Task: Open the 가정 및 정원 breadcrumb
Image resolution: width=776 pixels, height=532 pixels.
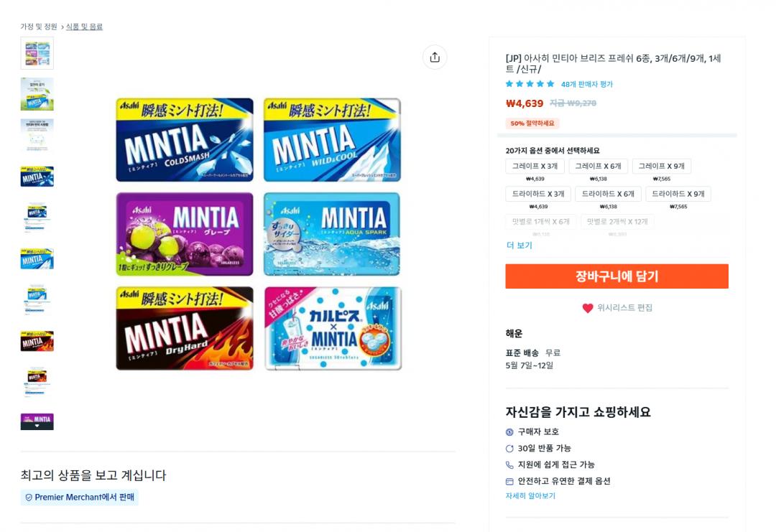Action: pyautogui.click(x=39, y=27)
